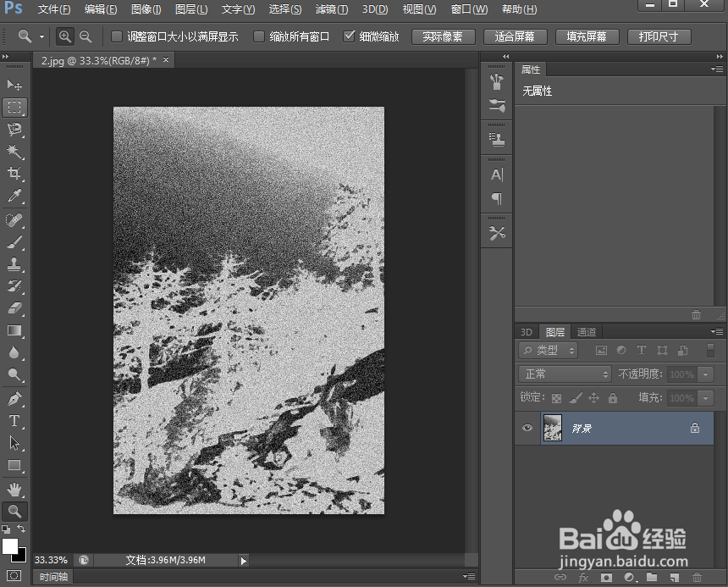
Task: Open the layer filter 类型 dropdown
Action: point(548,350)
